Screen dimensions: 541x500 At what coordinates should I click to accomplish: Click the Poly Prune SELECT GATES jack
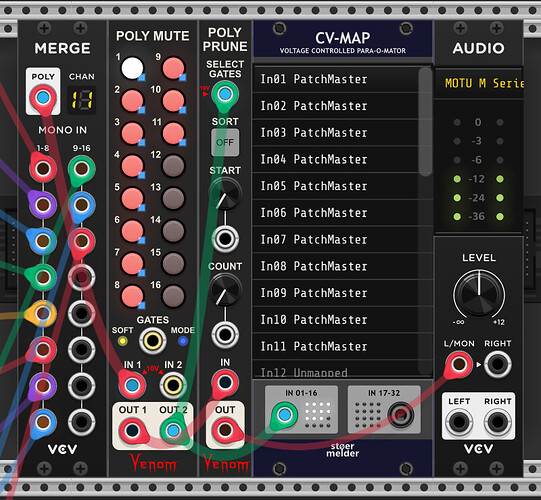pyautogui.click(x=225, y=94)
